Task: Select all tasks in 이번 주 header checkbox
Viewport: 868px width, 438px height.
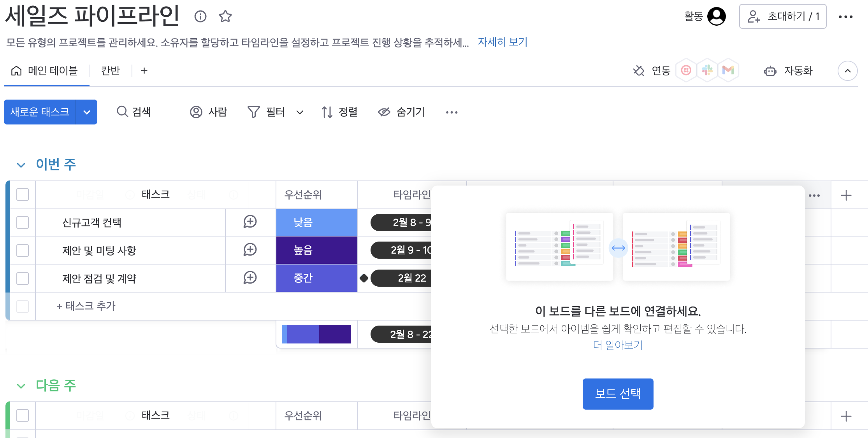Action: tap(23, 194)
